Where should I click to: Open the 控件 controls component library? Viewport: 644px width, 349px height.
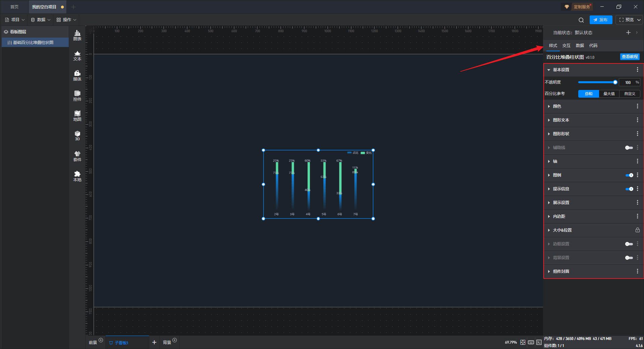click(77, 96)
